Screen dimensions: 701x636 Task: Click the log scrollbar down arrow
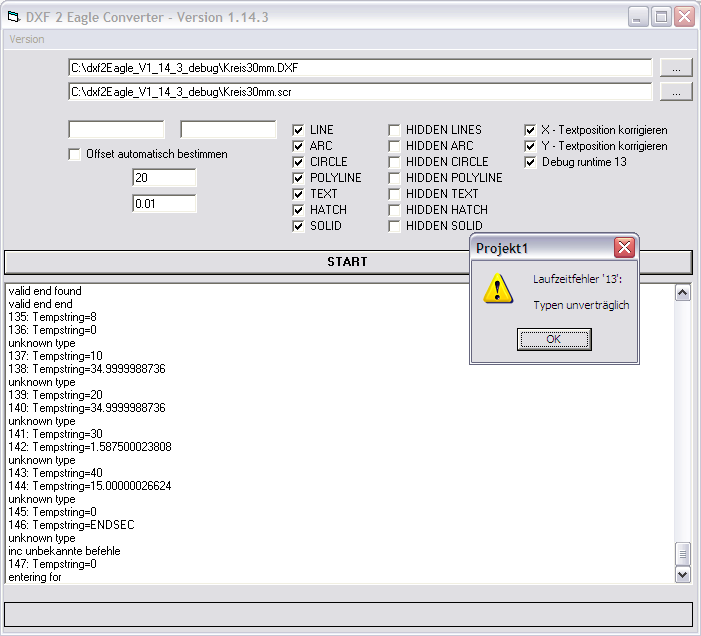683,575
